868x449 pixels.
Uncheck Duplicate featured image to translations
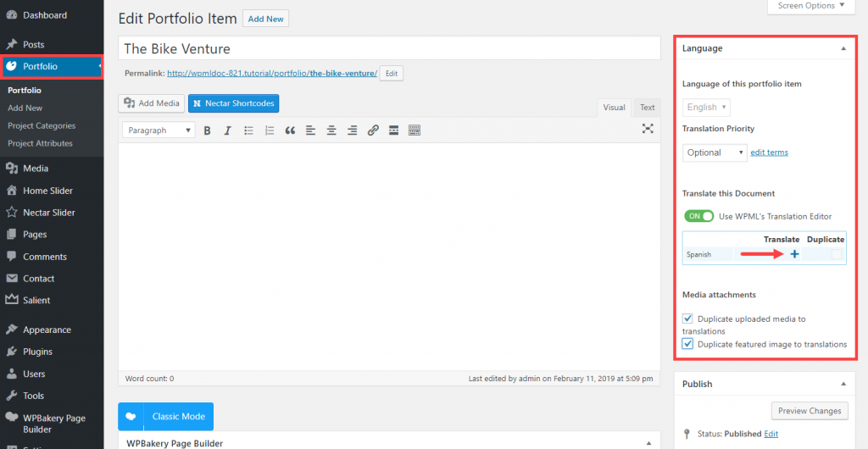click(687, 344)
